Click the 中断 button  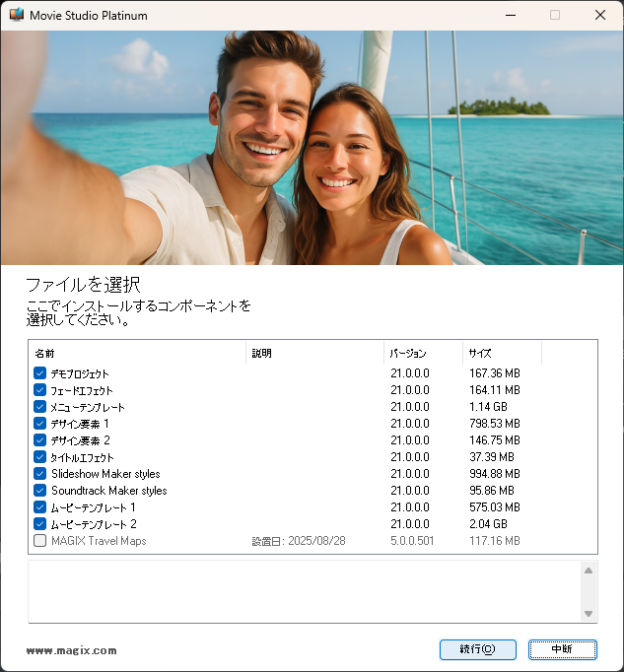point(562,649)
